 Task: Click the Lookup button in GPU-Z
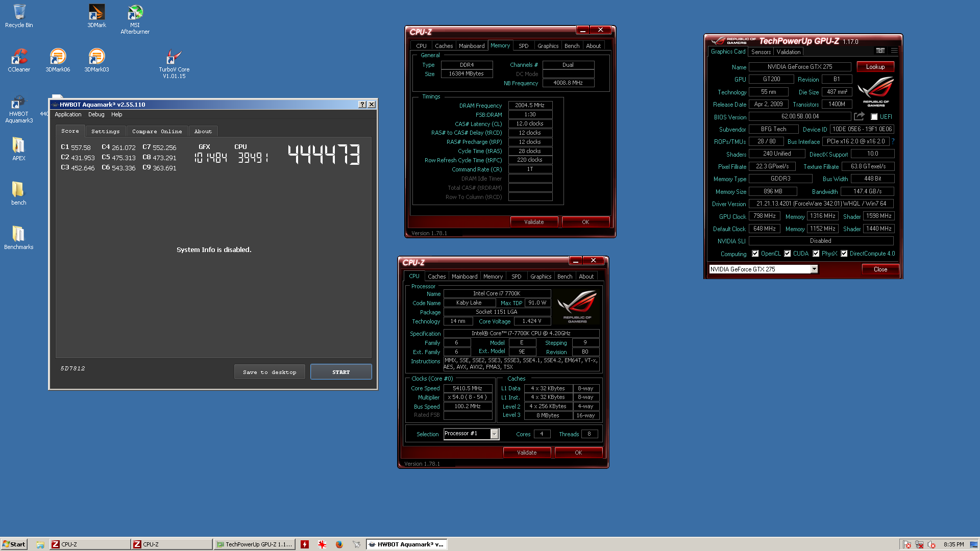(875, 67)
